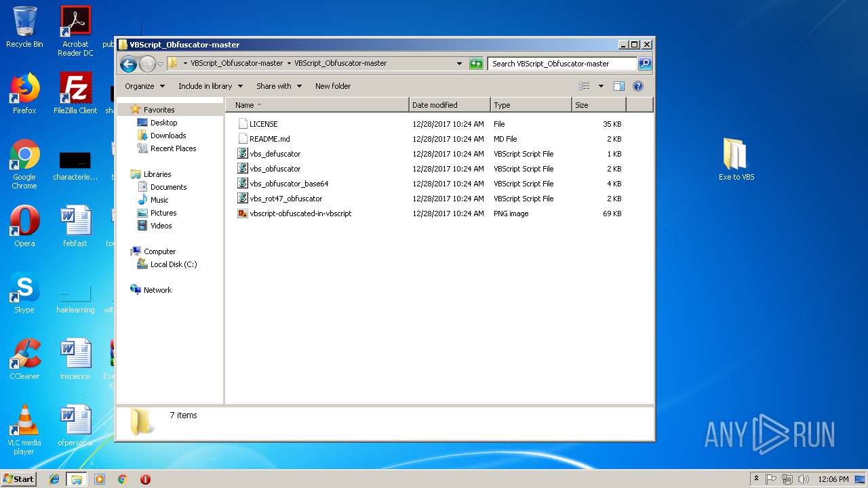868x488 pixels.
Task: Select the vbs_defuscator script icon
Action: (243, 154)
